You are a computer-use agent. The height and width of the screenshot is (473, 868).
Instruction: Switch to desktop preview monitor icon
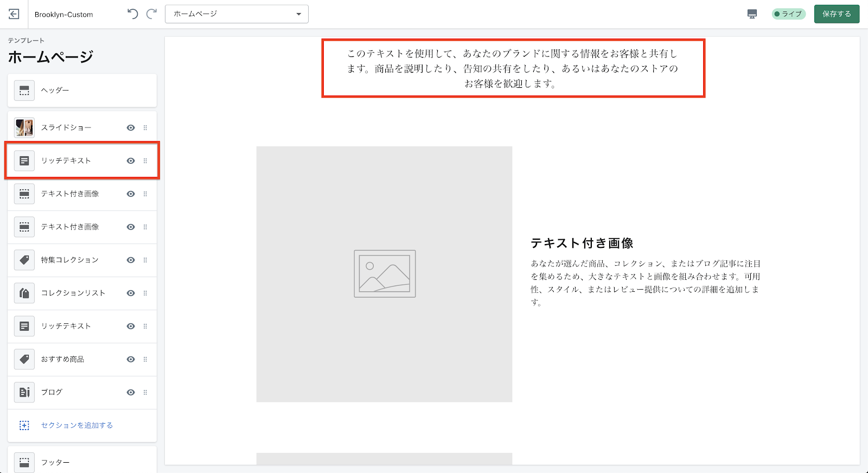pos(752,14)
